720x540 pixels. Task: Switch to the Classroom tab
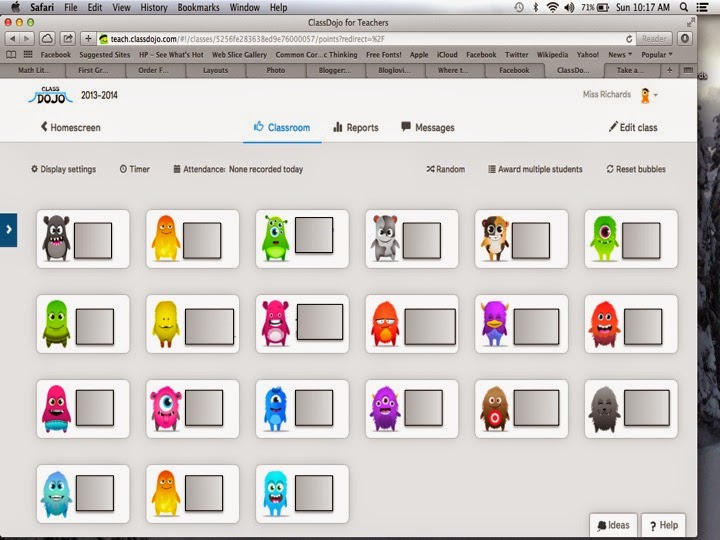coord(282,127)
